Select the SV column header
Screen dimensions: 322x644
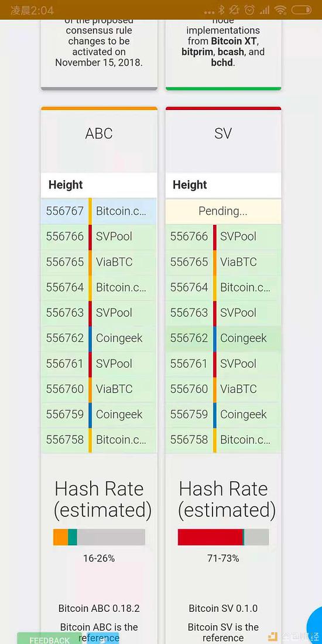223,133
